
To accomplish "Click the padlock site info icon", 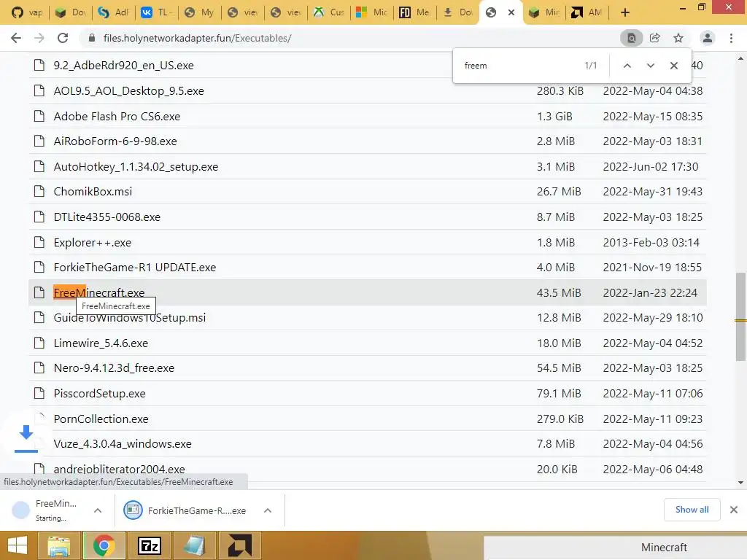I will 92,38.
